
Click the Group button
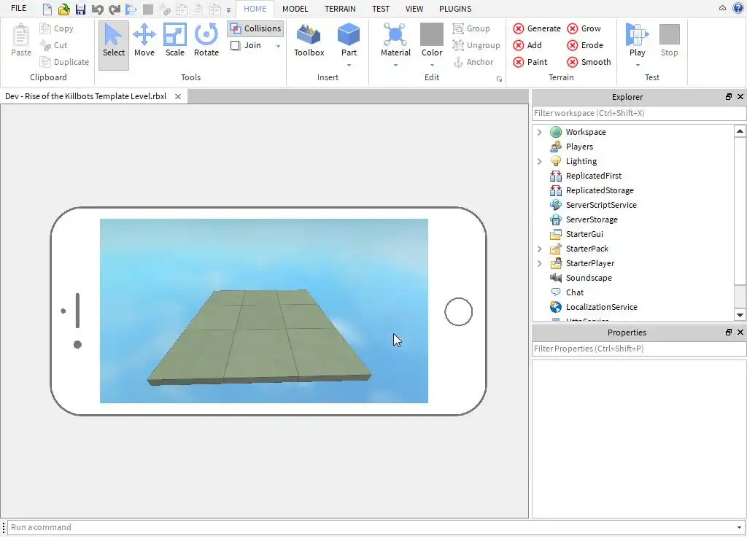(x=471, y=28)
